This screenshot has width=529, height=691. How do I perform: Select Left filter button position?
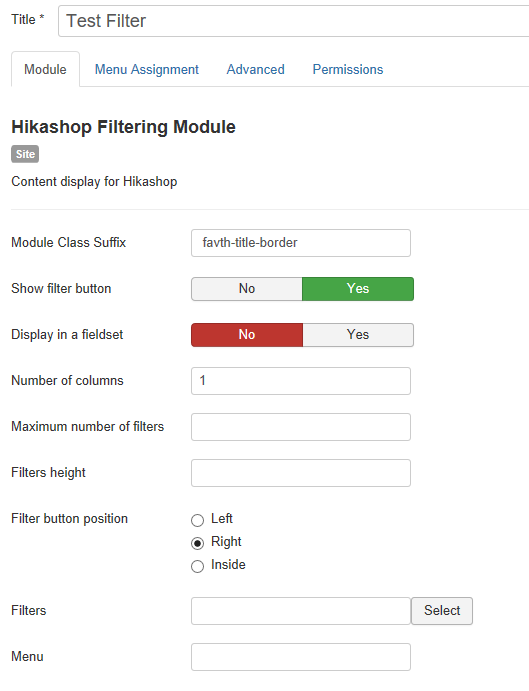click(x=197, y=520)
